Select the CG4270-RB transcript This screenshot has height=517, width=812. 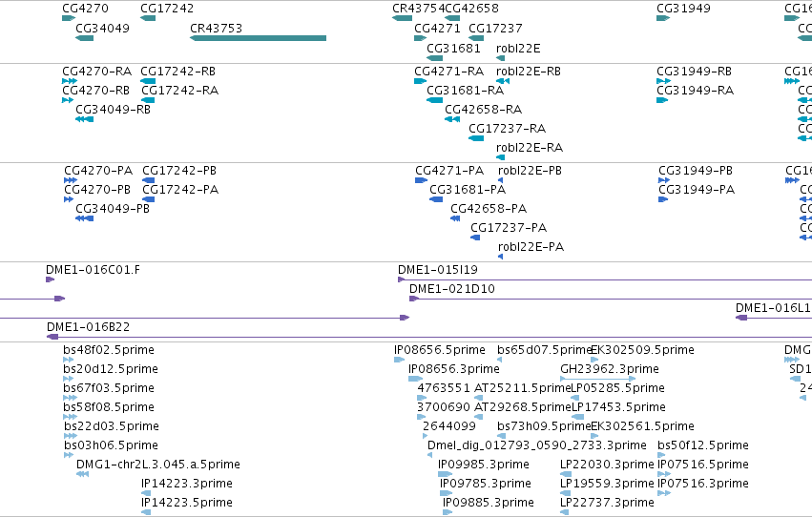point(68,100)
